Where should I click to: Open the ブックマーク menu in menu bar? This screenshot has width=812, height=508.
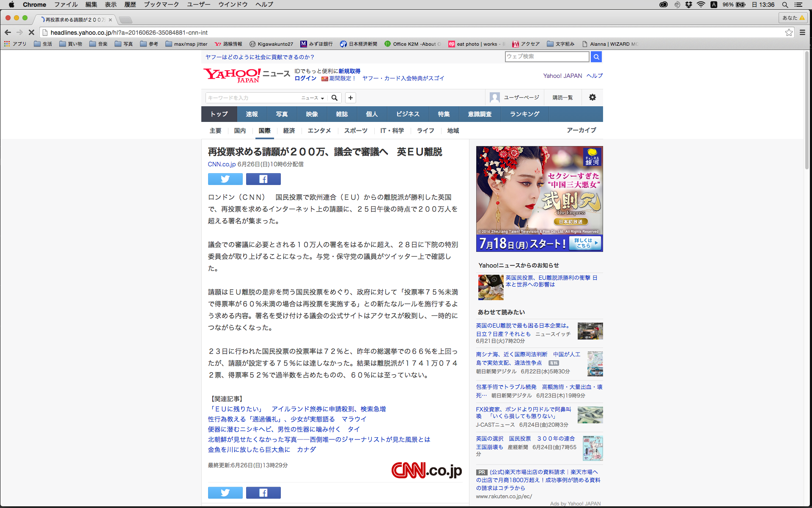click(161, 5)
